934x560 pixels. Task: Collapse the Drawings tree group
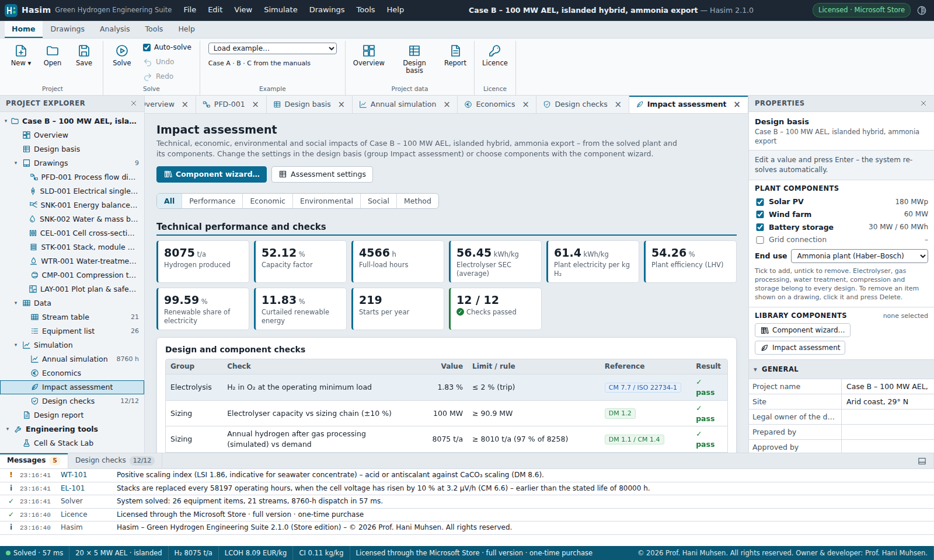pos(16,163)
